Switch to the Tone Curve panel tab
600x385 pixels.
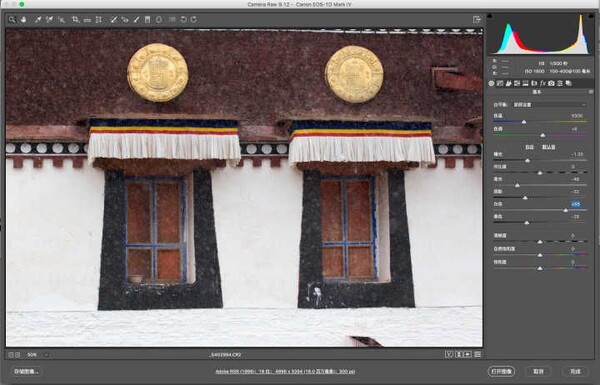click(x=500, y=83)
